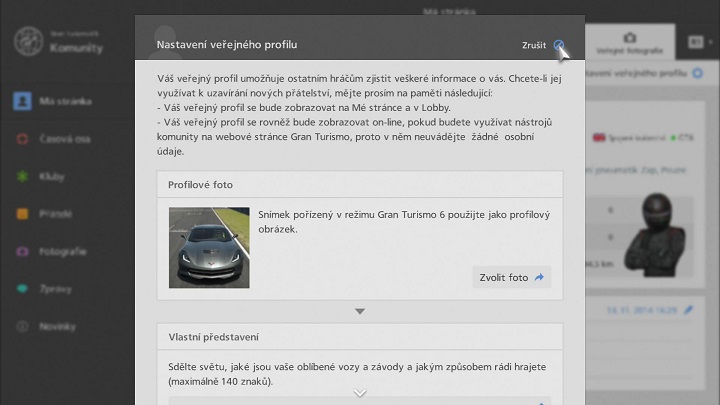This screenshot has height=405, width=720.
Task: Click the Zrušit cancel icon in dialog header
Action: 559,46
